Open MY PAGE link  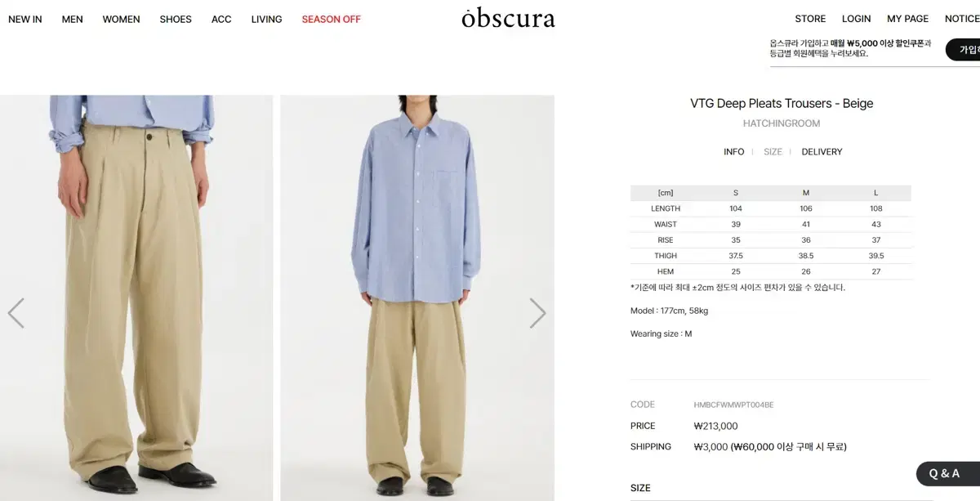908,19
